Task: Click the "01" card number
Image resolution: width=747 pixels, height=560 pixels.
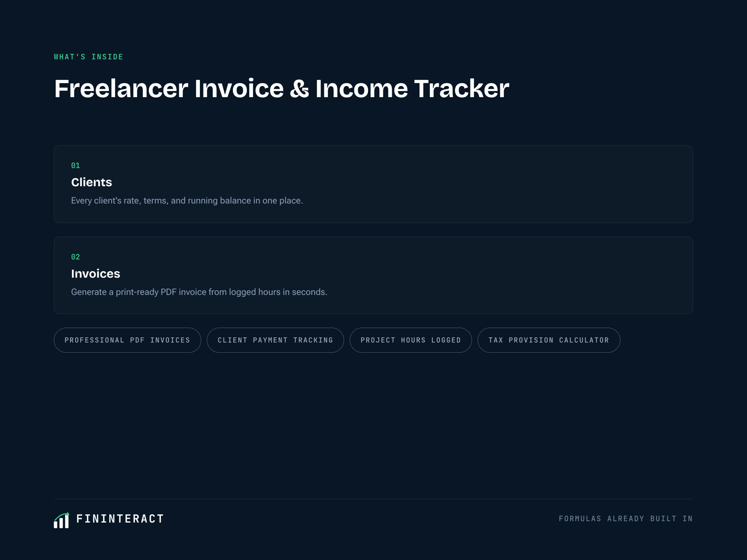Action: [x=76, y=166]
